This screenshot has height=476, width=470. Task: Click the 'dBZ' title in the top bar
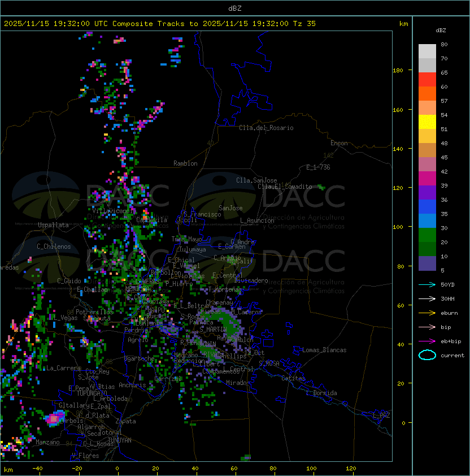[235, 8]
